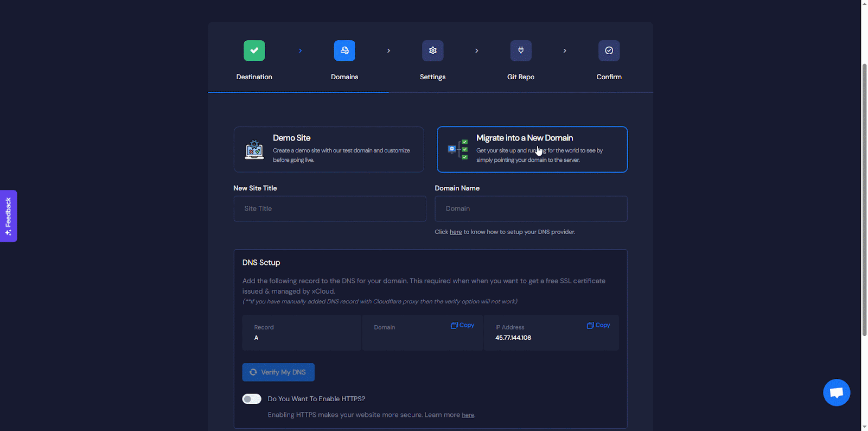The height and width of the screenshot is (431, 868).
Task: Click the refresh icon on Verify My DNS
Action: (253, 372)
